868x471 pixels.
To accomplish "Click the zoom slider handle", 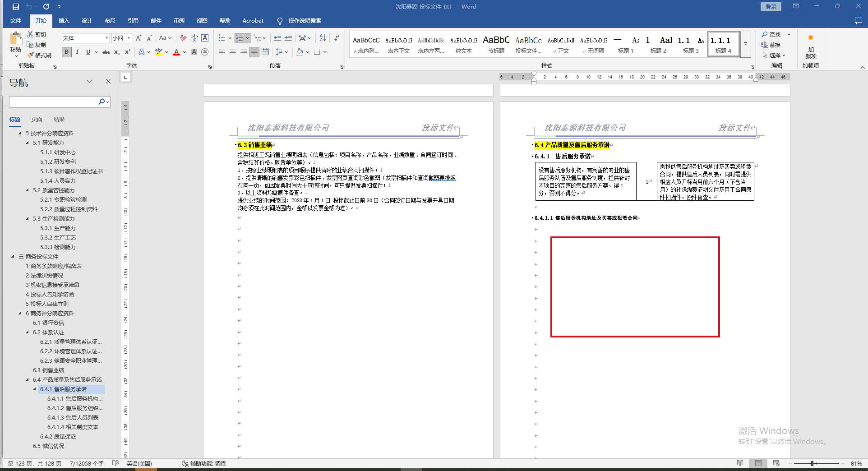I will click(812, 463).
